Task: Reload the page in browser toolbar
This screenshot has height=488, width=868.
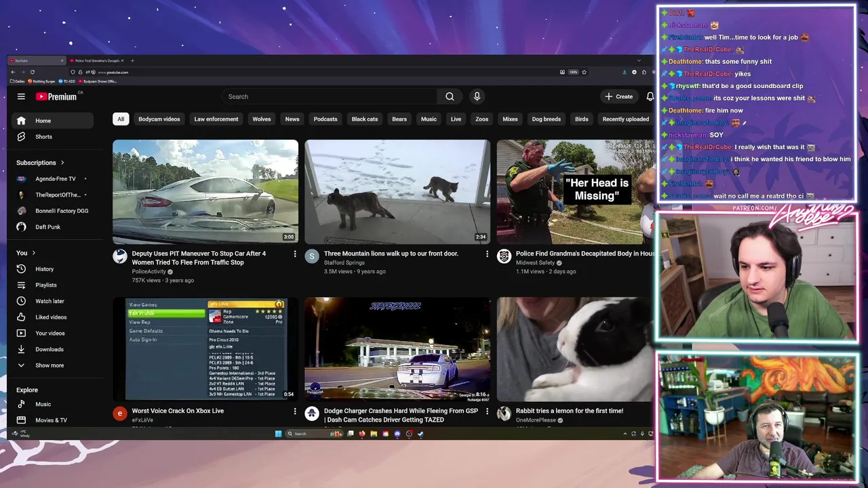Action: pos(32,72)
